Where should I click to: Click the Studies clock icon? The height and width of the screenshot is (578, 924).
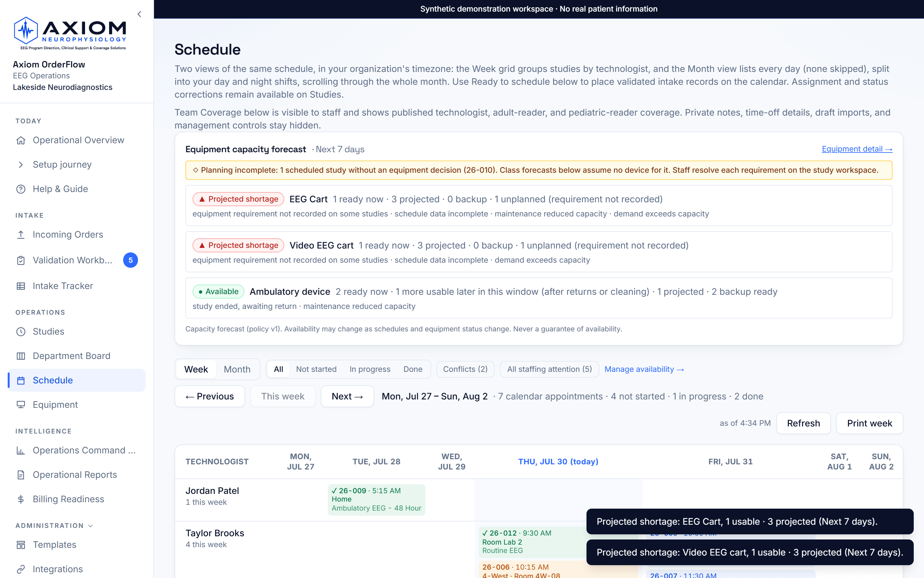(21, 332)
